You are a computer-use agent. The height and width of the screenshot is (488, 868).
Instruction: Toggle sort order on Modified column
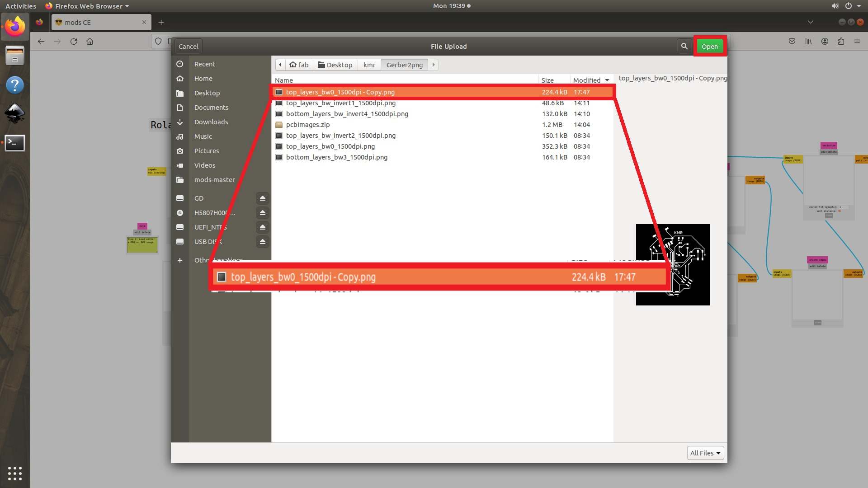[590, 80]
